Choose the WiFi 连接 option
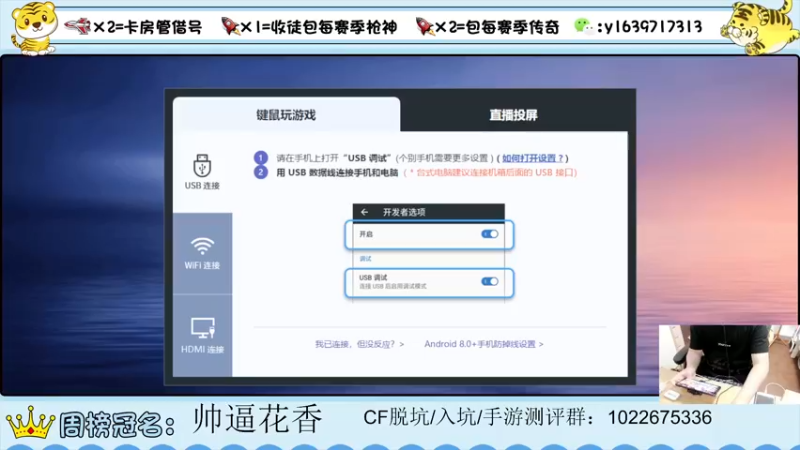Screen dimensions: 800x450 [x=202, y=253]
